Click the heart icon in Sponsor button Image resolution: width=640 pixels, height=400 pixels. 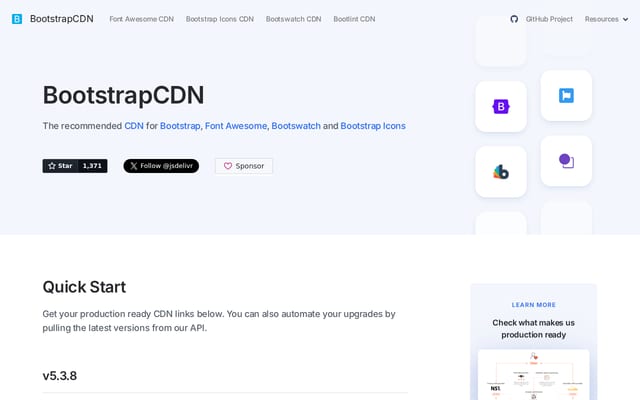tap(228, 166)
